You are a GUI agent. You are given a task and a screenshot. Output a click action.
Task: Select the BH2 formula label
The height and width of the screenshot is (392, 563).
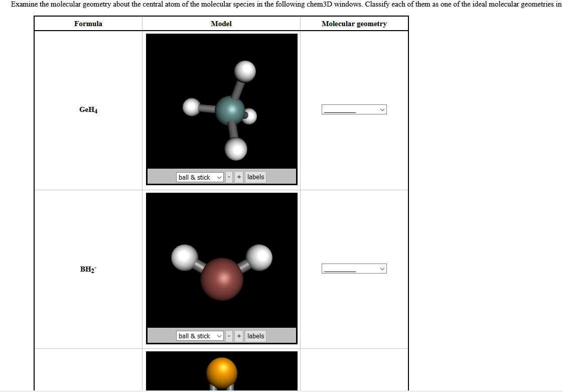point(88,269)
